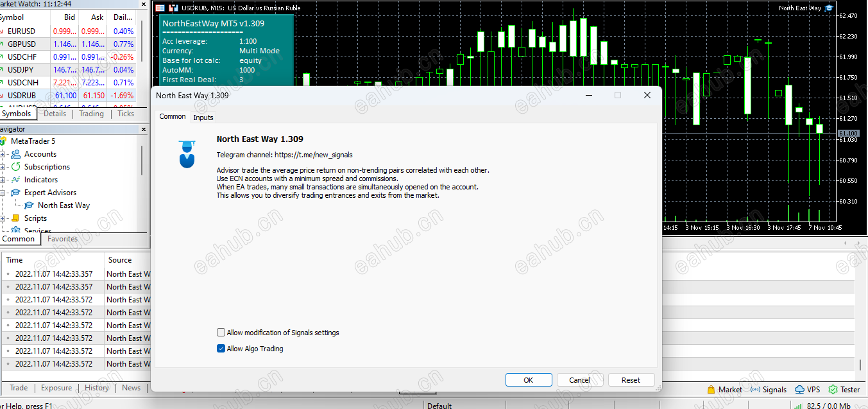Click the Scripts scroll icon in Navigator

pyautogui.click(x=16, y=218)
